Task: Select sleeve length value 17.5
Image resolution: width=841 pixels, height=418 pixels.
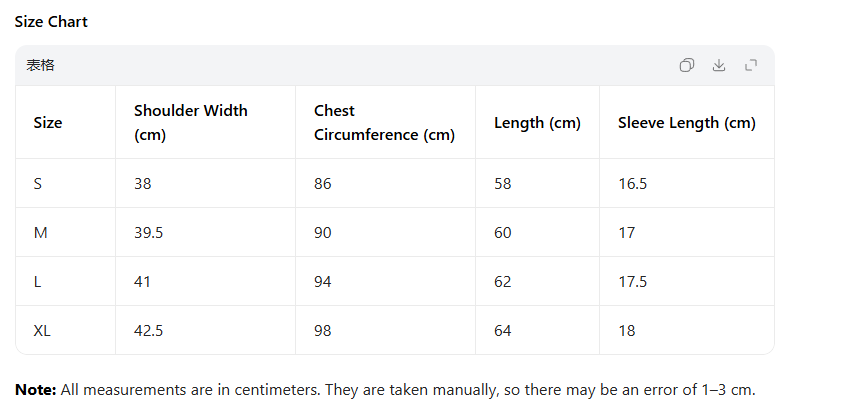Action: coord(632,282)
